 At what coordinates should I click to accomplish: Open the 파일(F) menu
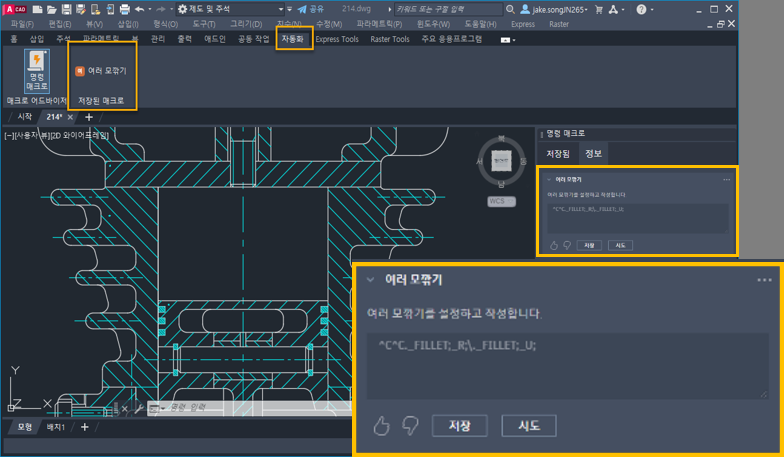(22, 24)
